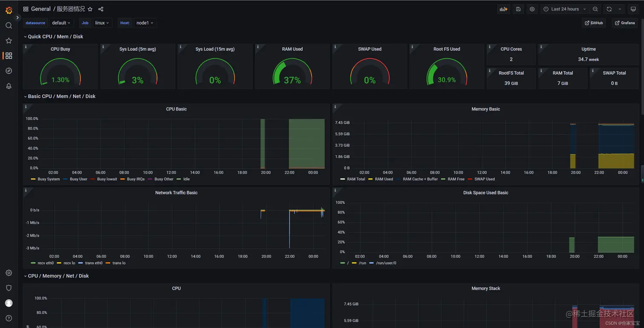Open Job dropdown showing linux
The image size is (644, 328).
(102, 23)
